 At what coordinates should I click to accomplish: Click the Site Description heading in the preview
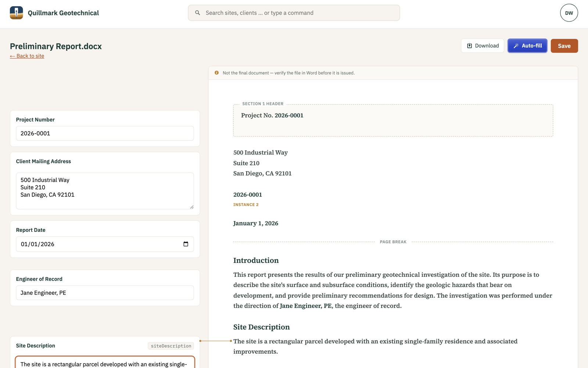pos(262,327)
